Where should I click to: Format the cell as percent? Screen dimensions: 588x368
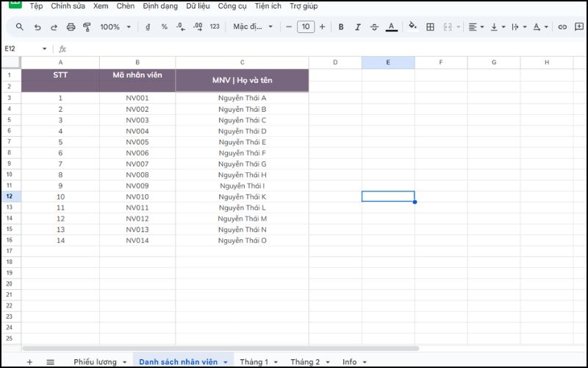tap(164, 27)
